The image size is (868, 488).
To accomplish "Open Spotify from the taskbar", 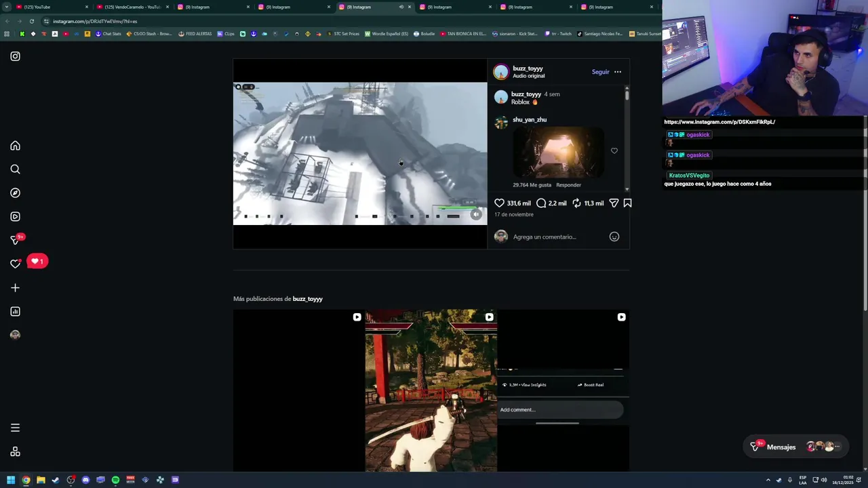I will pyautogui.click(x=115, y=480).
